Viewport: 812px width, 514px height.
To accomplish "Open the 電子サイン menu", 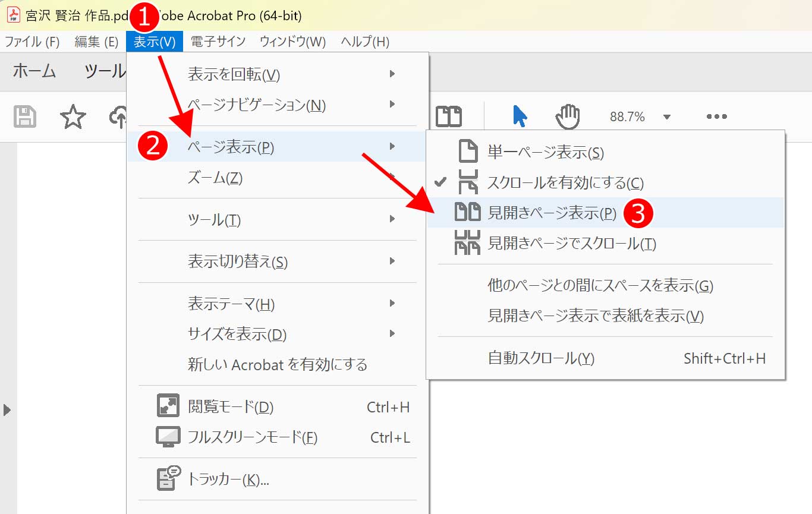I will (218, 42).
